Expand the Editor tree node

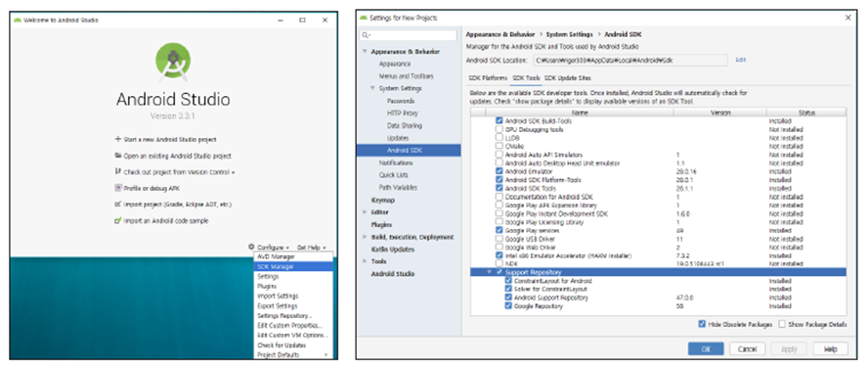[365, 212]
